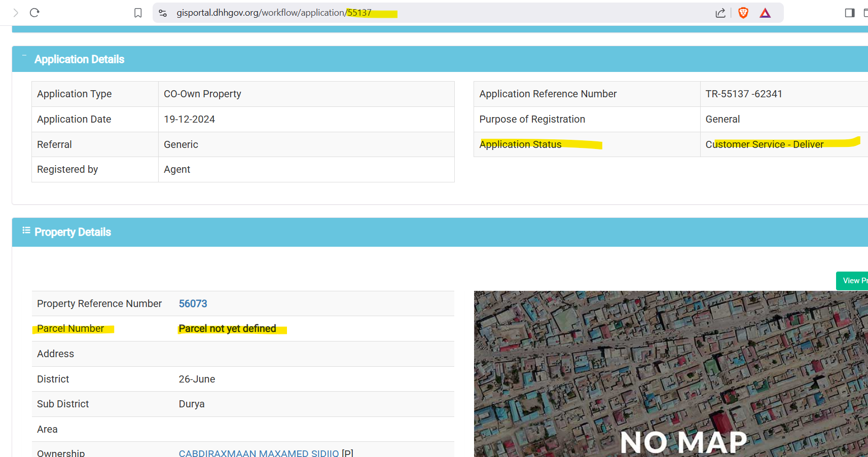Image resolution: width=868 pixels, height=457 pixels.
Task: Click the green View button
Action: tap(852, 281)
